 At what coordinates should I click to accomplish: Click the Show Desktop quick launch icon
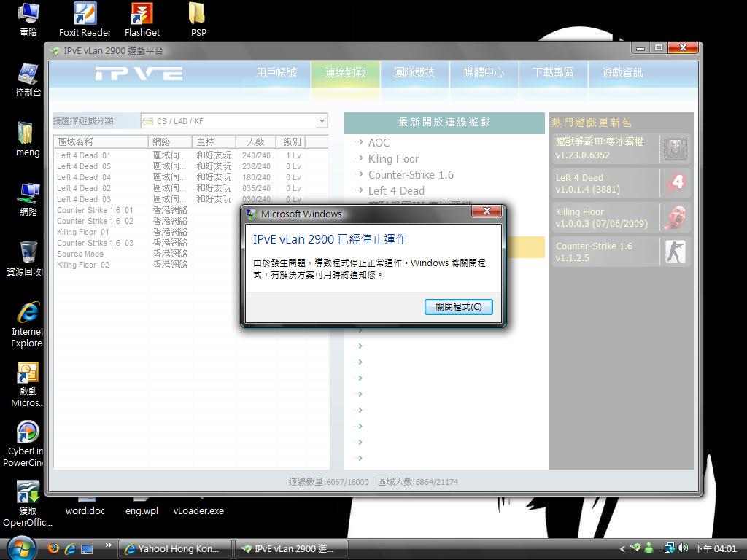pos(87,549)
